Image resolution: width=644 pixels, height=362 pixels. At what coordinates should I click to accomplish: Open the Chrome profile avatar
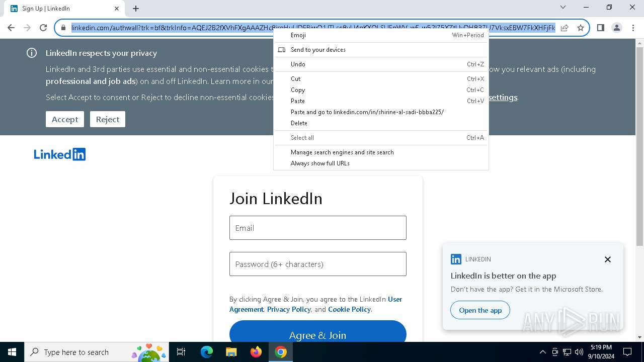[617, 28]
